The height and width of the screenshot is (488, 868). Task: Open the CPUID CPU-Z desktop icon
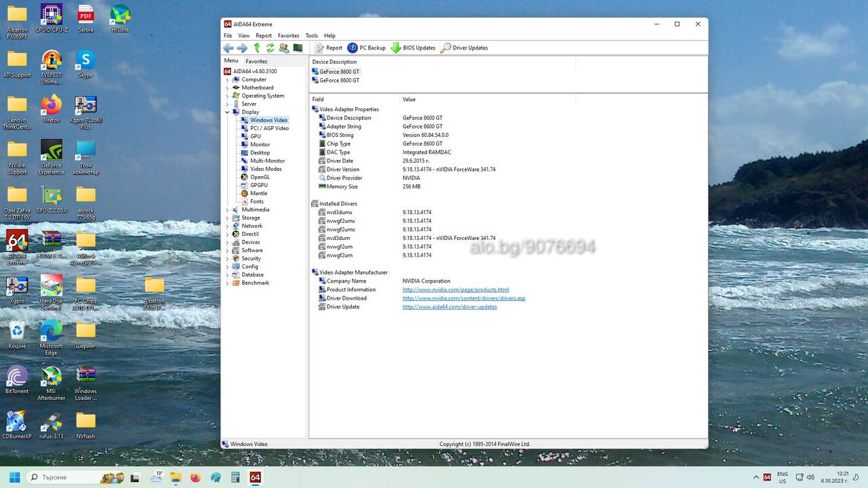52,18
